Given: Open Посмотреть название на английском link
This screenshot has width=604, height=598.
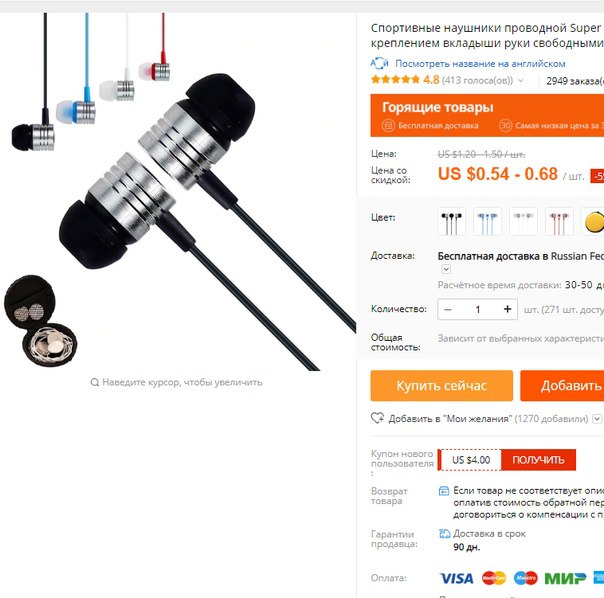Looking at the screenshot, I should point(480,64).
